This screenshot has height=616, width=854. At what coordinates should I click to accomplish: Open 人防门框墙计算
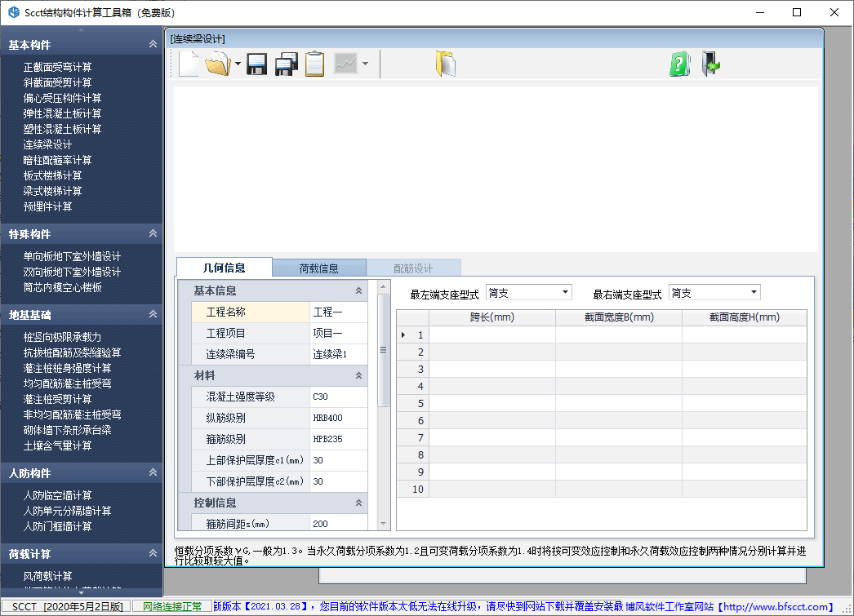pos(57,527)
